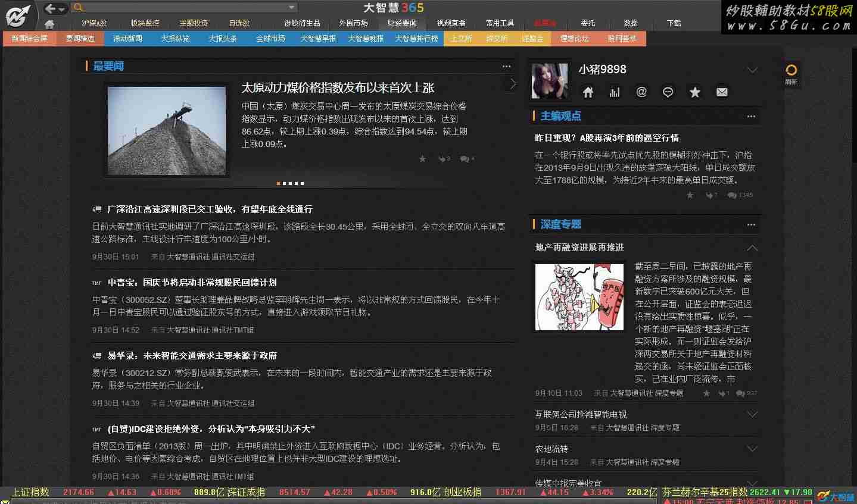
Task: Collapse the 地产再融资进展再推进 topic
Action: pyautogui.click(x=752, y=248)
